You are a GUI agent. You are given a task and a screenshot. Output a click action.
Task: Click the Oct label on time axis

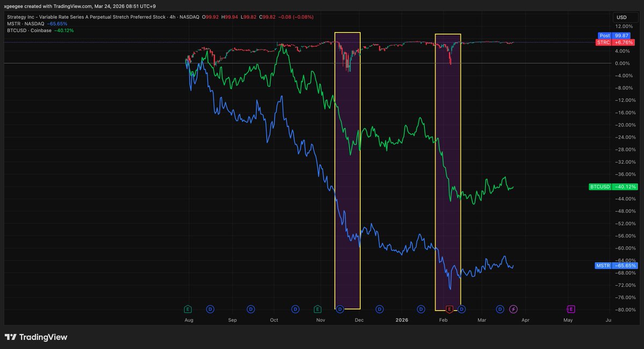coord(274,320)
